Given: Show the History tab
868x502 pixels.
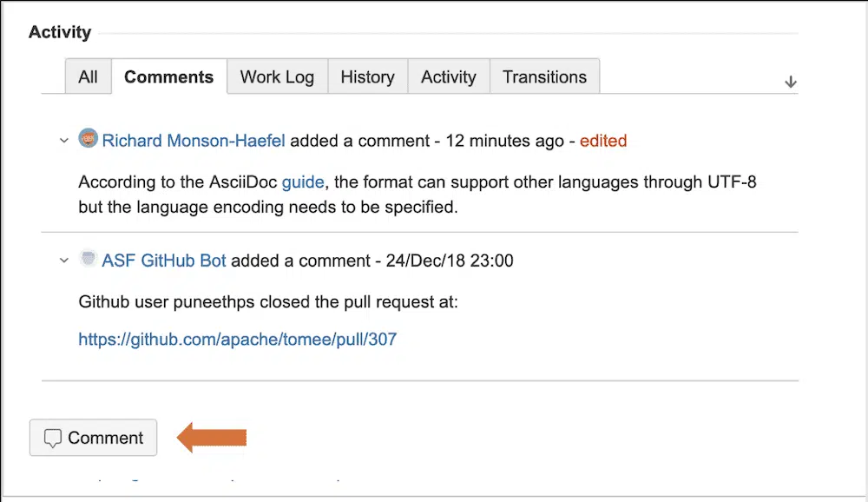Looking at the screenshot, I should click(x=367, y=76).
